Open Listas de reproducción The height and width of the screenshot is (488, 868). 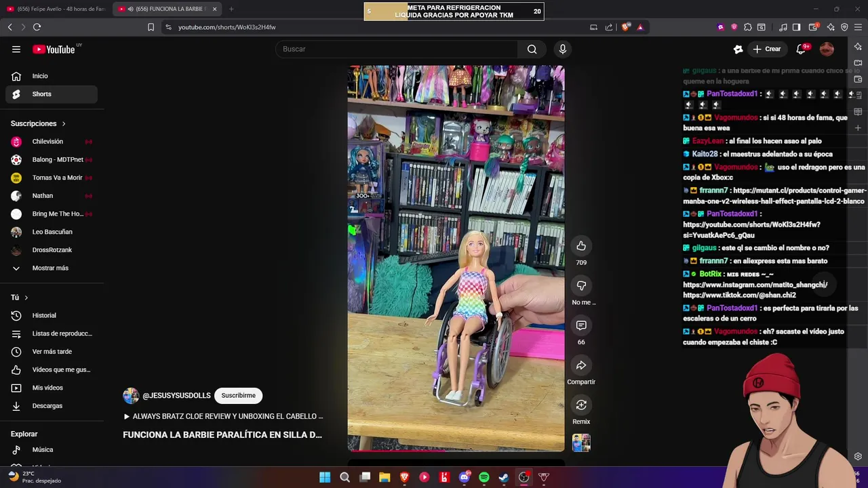point(52,333)
